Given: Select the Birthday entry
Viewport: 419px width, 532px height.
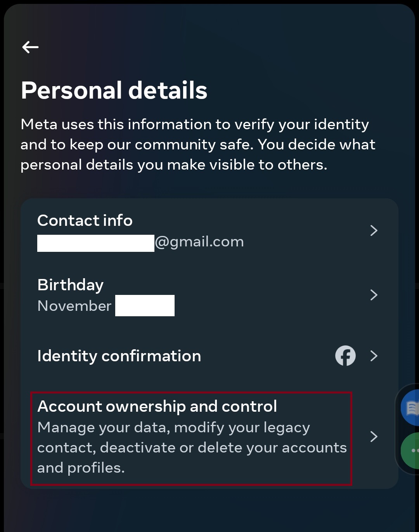Looking at the screenshot, I should click(71, 285).
